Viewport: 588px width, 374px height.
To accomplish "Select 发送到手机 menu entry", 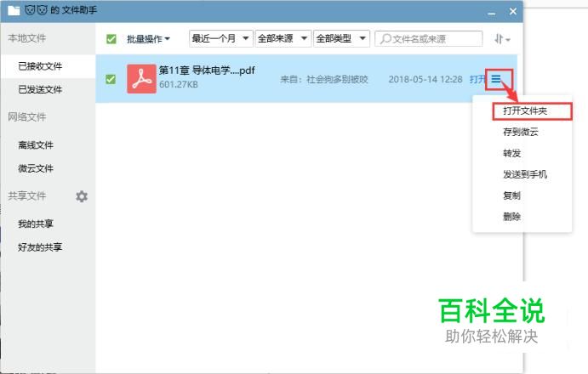I will point(525,174).
